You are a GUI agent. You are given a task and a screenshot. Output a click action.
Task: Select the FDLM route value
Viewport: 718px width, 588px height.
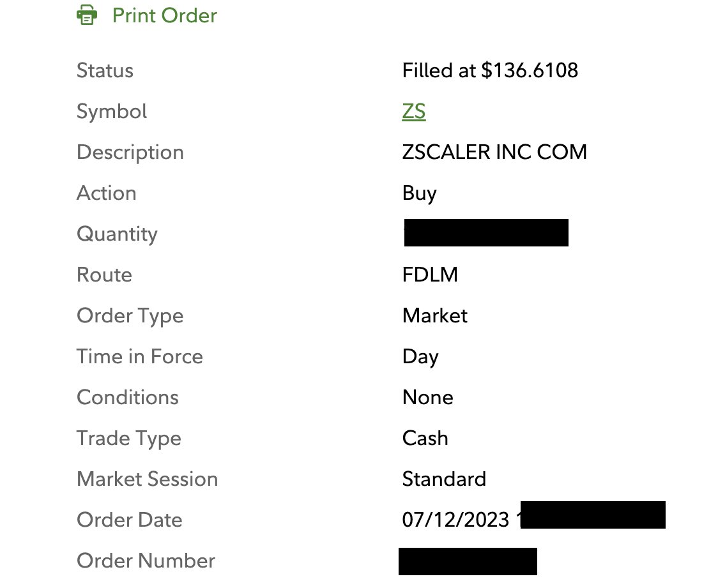point(430,275)
